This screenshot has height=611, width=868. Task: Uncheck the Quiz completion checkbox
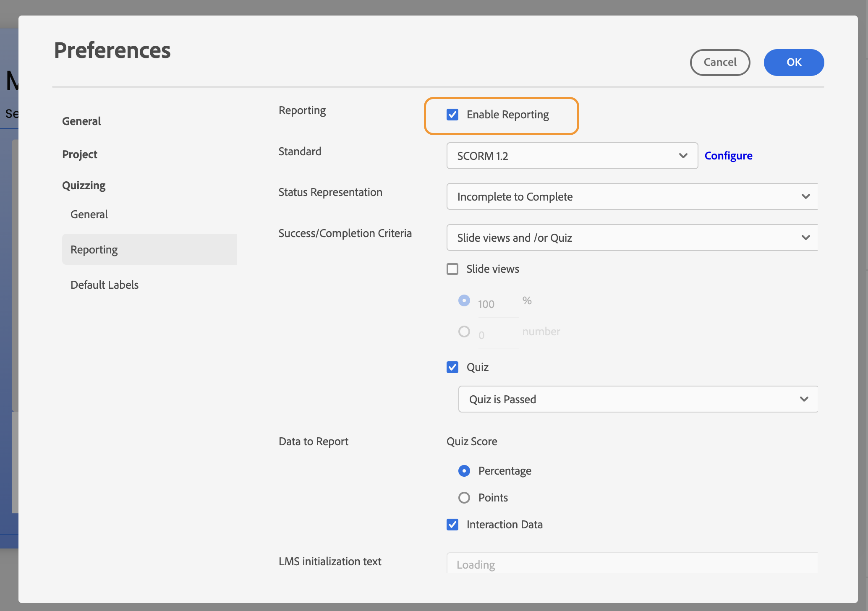point(452,367)
